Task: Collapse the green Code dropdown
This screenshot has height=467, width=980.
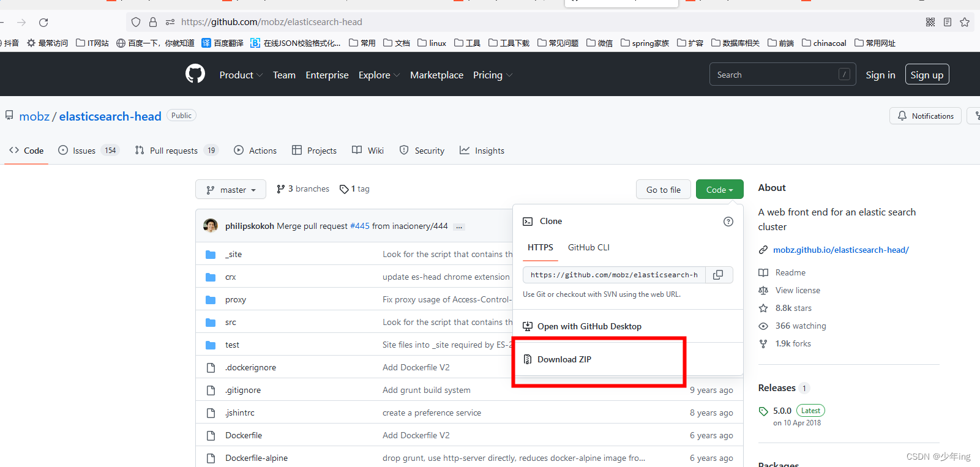Action: pyautogui.click(x=719, y=190)
